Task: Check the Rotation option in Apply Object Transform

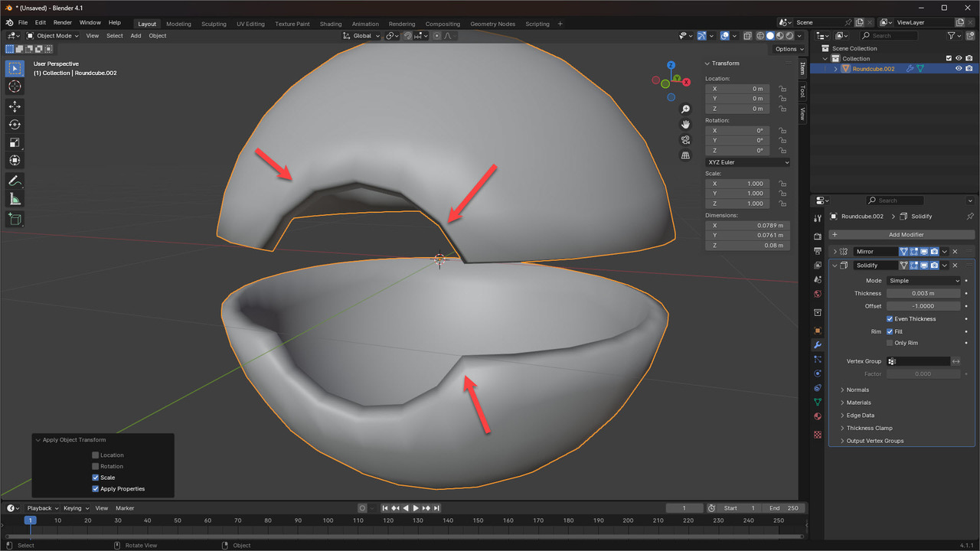Action: 96,466
